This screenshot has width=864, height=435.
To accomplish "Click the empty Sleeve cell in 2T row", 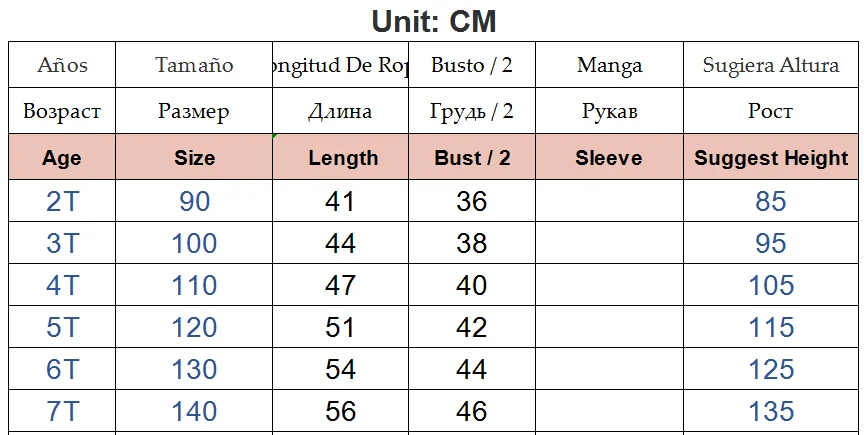I will [609, 202].
